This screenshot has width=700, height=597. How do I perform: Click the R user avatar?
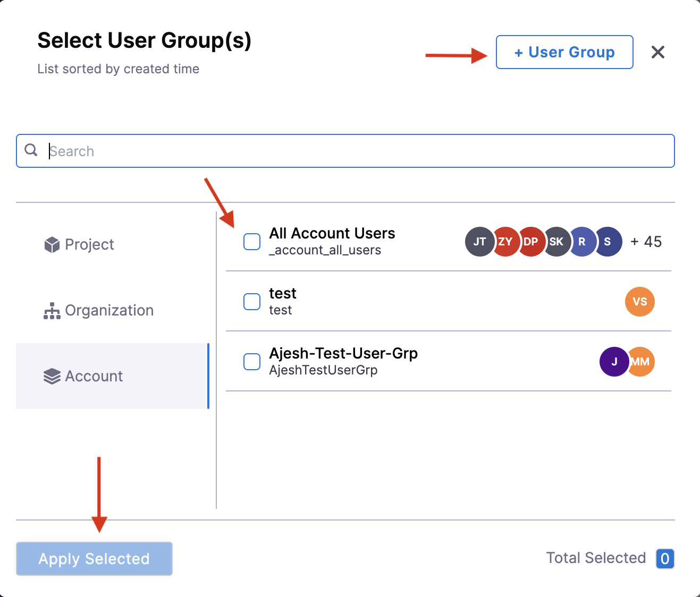pyautogui.click(x=583, y=242)
